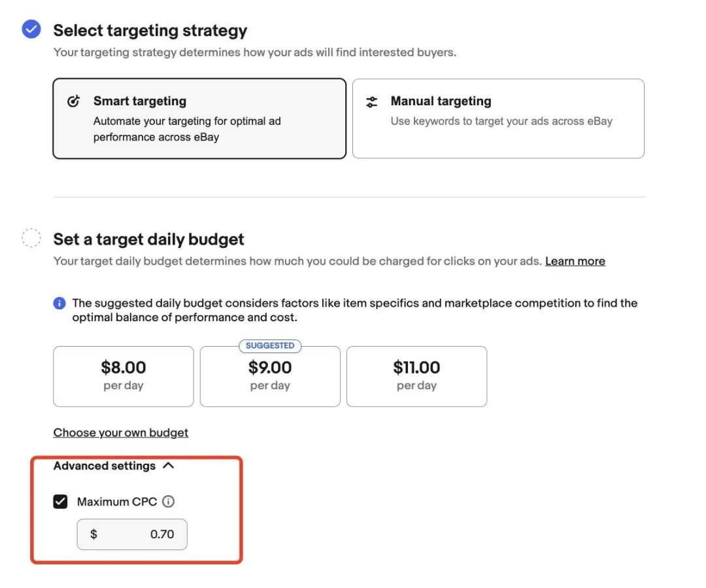Click the Choose your own budget link
Viewport: 706px width, 588px height.
[x=121, y=432]
